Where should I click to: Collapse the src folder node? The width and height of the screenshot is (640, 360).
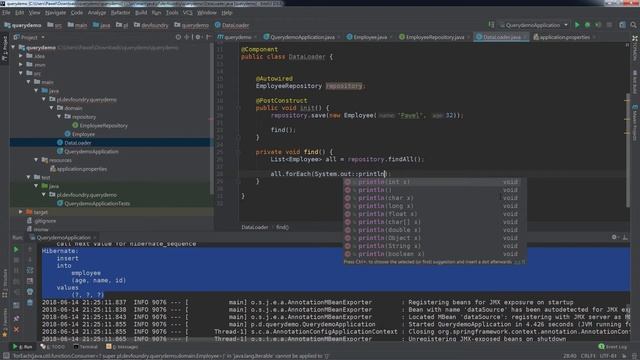pyautogui.click(x=21, y=73)
